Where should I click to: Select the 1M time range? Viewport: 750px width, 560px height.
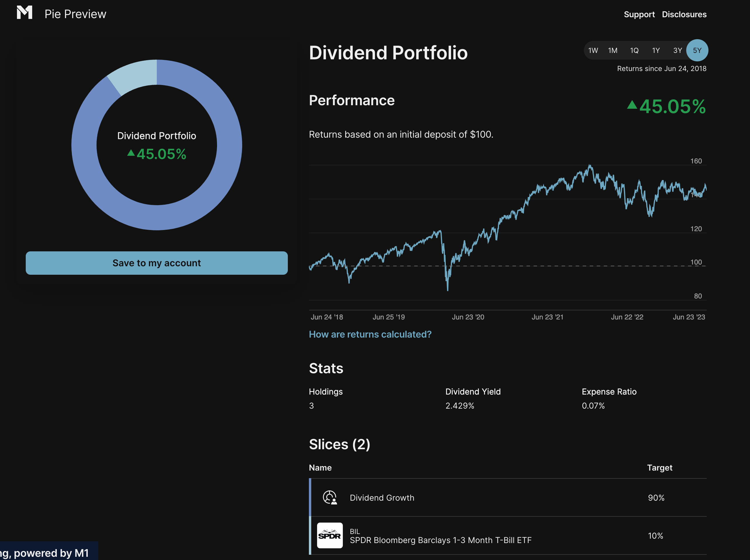[x=612, y=51]
